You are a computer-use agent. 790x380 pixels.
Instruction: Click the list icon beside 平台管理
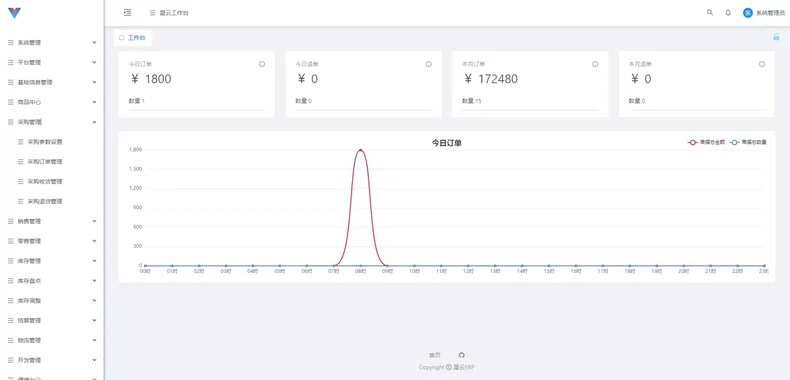pyautogui.click(x=11, y=62)
